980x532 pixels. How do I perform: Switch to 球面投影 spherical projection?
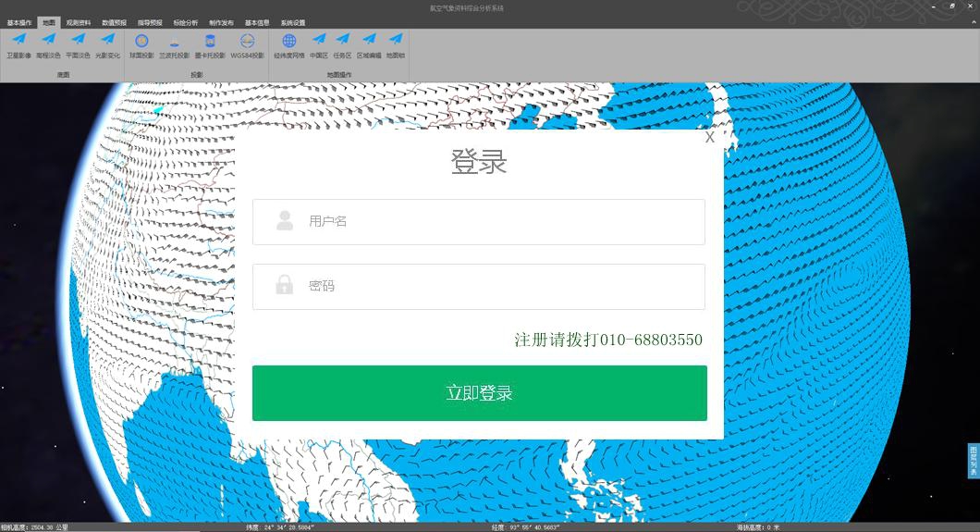pyautogui.click(x=141, y=45)
